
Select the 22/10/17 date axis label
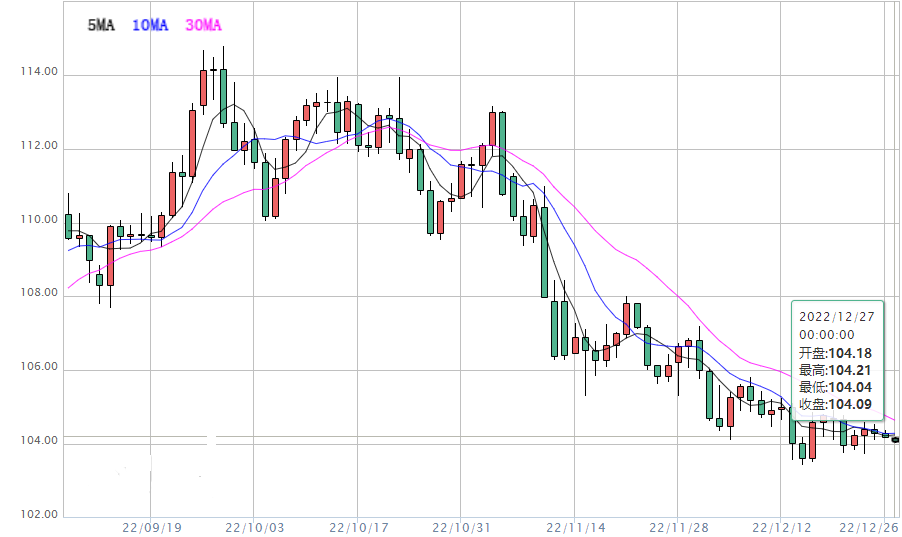tap(358, 528)
